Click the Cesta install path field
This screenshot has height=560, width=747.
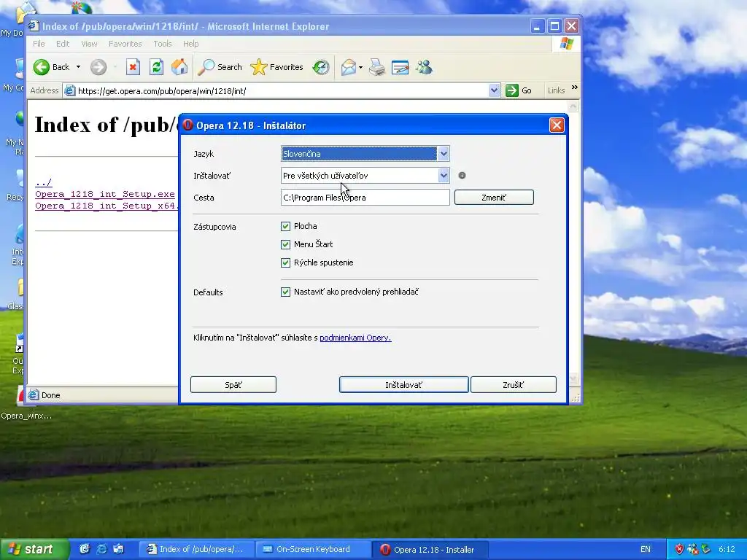click(x=365, y=197)
